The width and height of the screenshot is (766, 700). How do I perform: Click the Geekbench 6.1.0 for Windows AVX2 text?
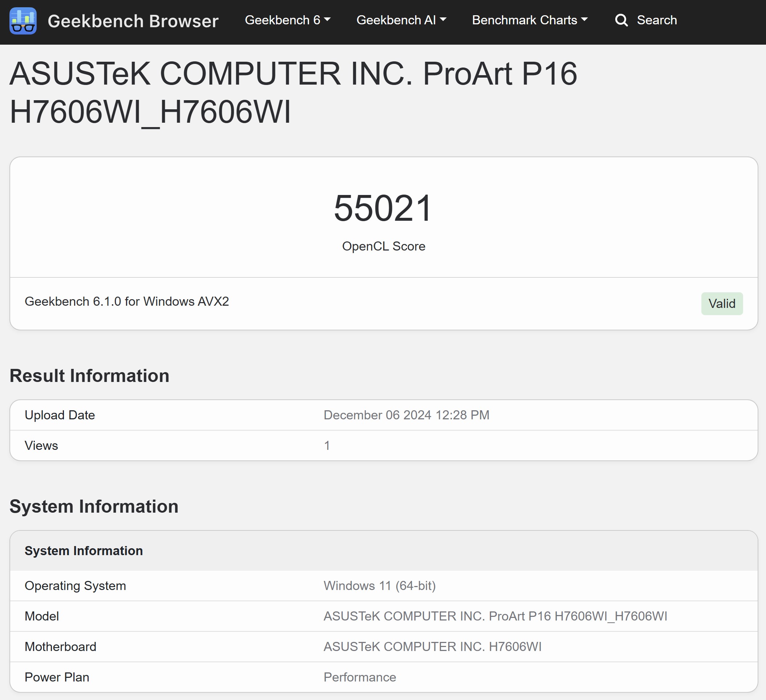[127, 301]
